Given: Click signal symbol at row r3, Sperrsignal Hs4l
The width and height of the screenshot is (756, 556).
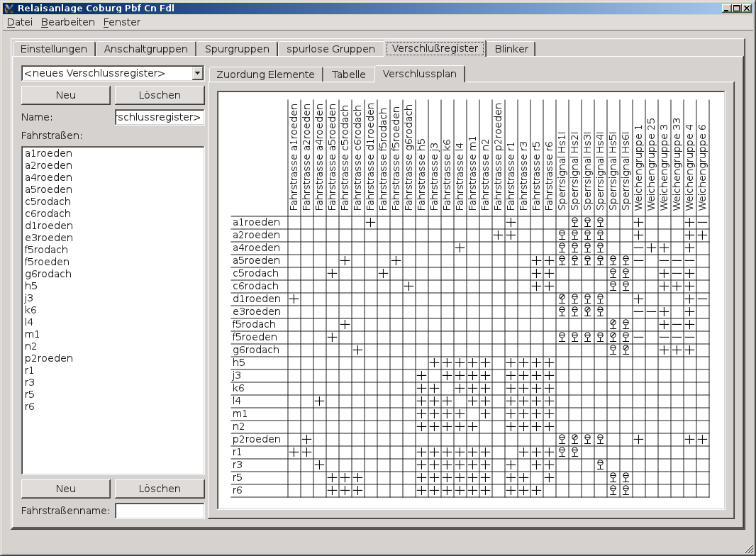Looking at the screenshot, I should (x=600, y=465).
